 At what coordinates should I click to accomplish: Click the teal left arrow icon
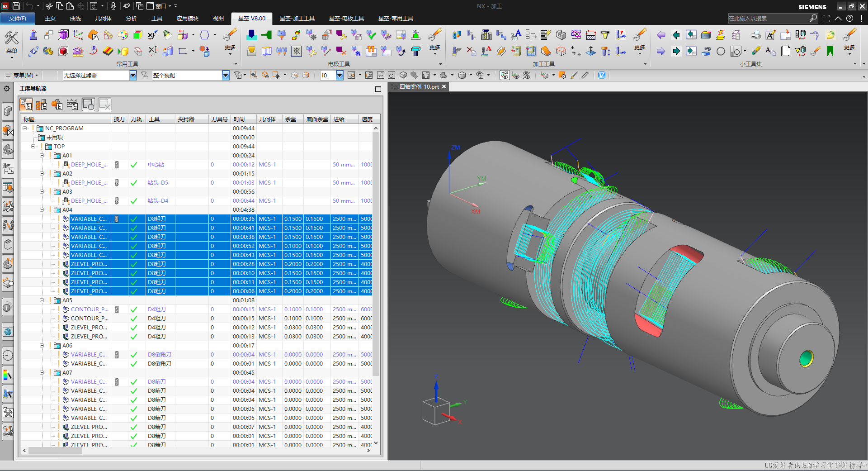(x=676, y=35)
